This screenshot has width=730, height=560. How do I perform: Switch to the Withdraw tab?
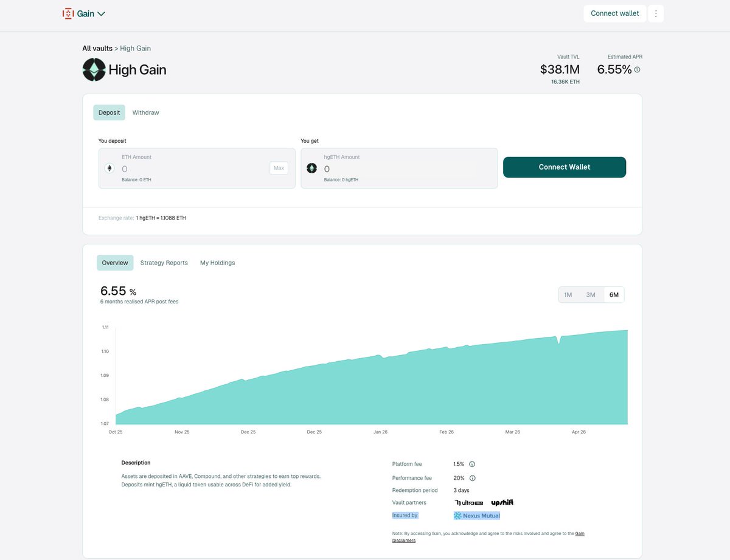pyautogui.click(x=145, y=112)
